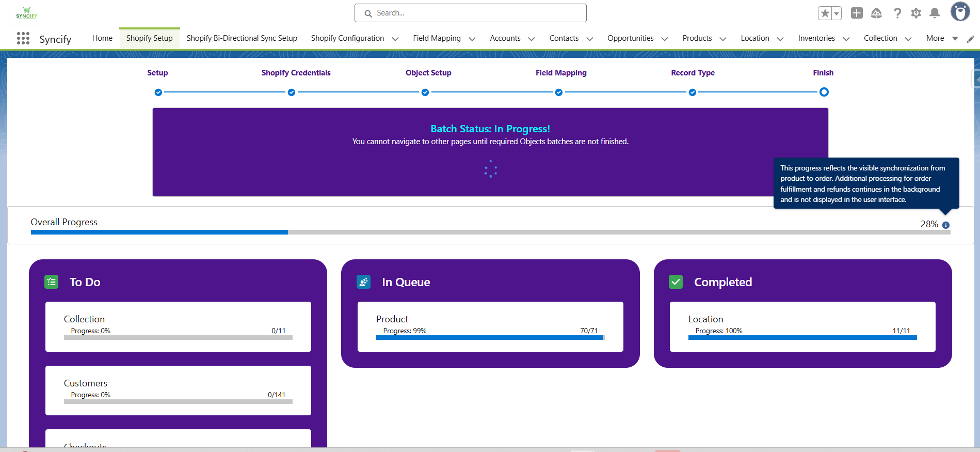Click the To Do list icon
The width and height of the screenshot is (980, 452).
tap(52, 282)
